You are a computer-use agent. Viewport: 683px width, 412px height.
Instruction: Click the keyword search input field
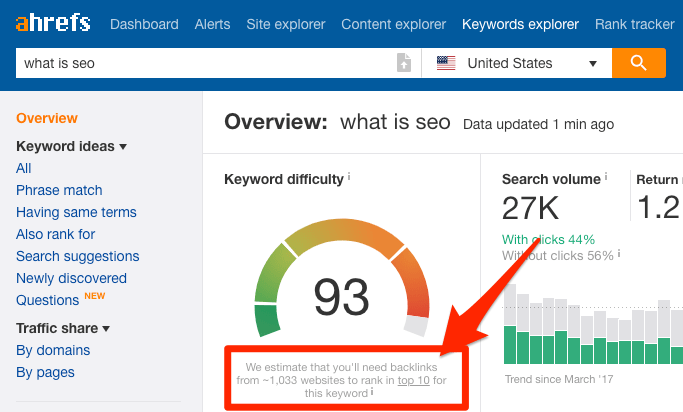pyautogui.click(x=200, y=63)
